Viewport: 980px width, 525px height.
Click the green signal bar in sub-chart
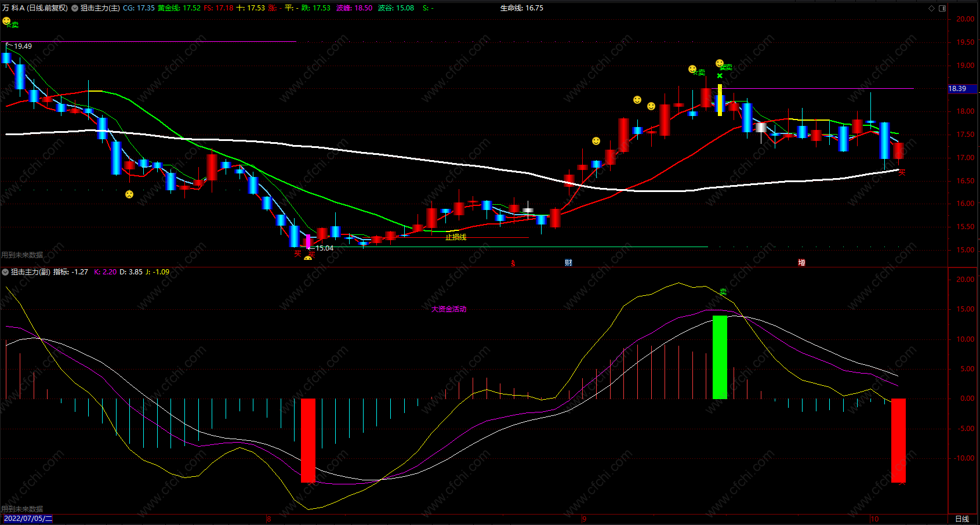click(x=720, y=357)
